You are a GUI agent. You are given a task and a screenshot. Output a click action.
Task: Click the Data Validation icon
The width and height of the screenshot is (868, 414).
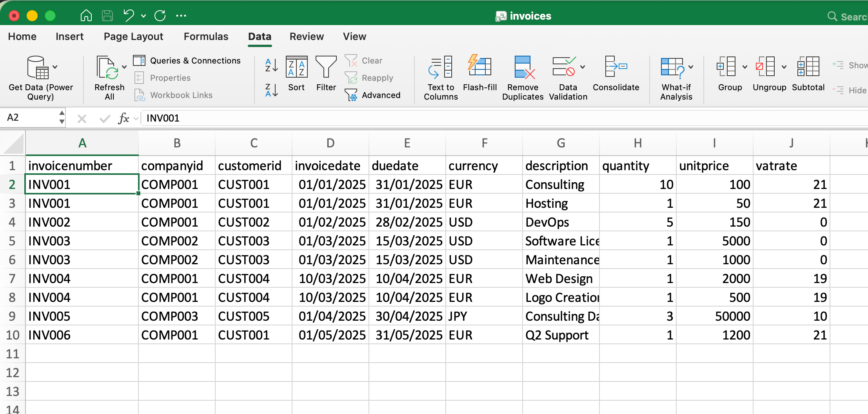tap(564, 66)
